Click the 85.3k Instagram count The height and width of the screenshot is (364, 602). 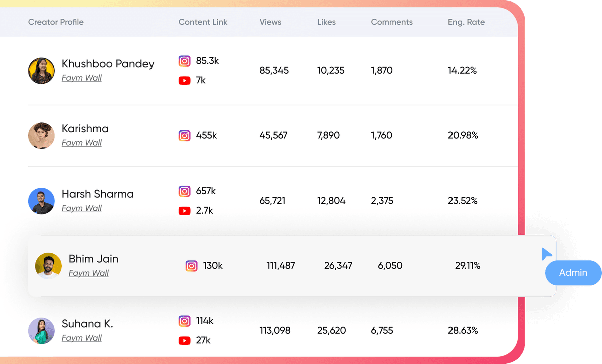207,61
